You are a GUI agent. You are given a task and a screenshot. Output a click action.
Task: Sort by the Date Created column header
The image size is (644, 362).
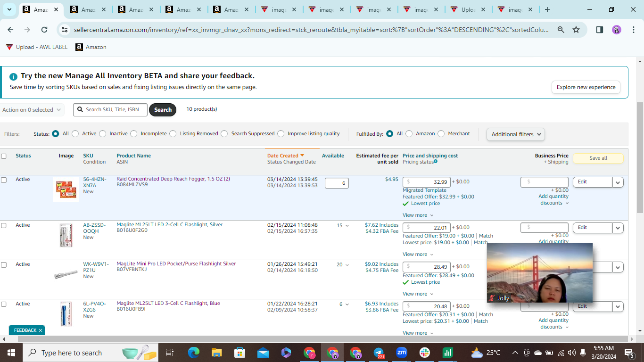point(286,156)
